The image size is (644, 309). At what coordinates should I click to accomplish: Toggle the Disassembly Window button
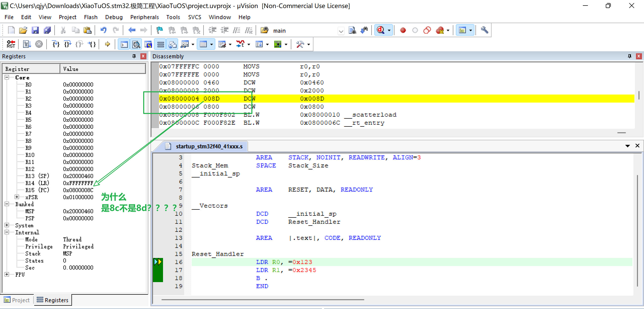136,45
